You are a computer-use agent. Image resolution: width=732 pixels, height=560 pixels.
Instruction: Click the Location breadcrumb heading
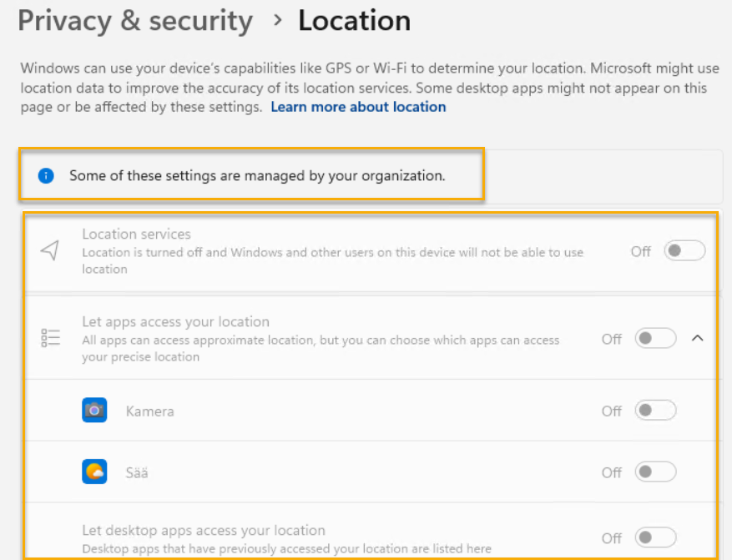[x=354, y=21]
